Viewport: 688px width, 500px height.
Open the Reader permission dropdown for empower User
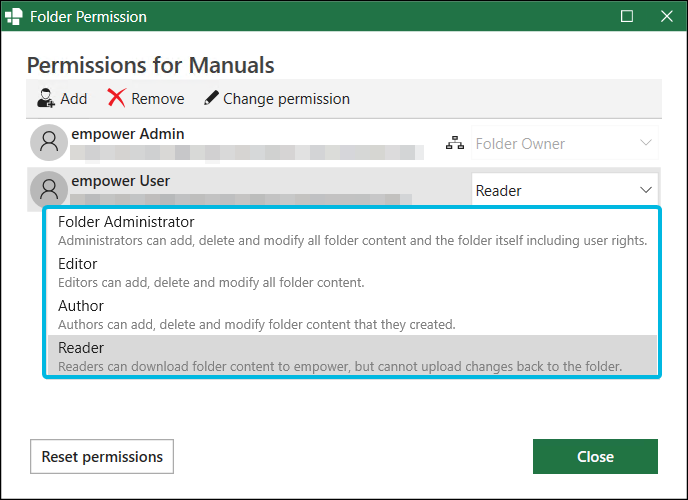click(x=565, y=190)
